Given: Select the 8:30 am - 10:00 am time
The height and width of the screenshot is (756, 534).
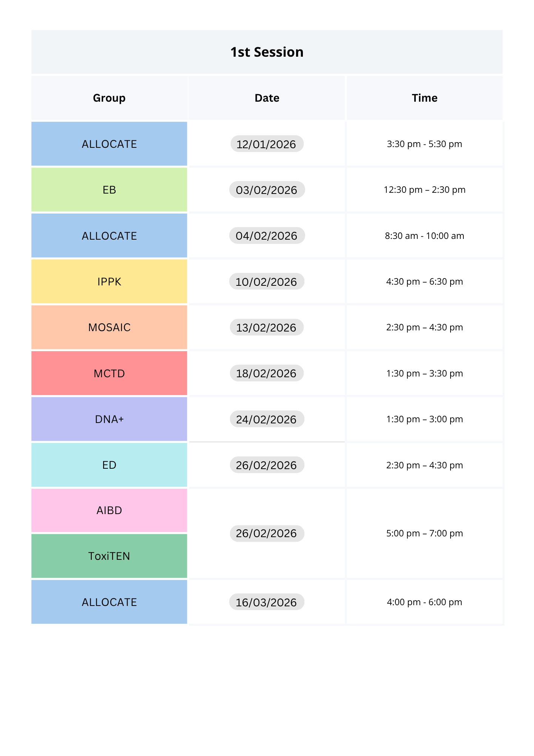Looking at the screenshot, I should click(x=424, y=236).
